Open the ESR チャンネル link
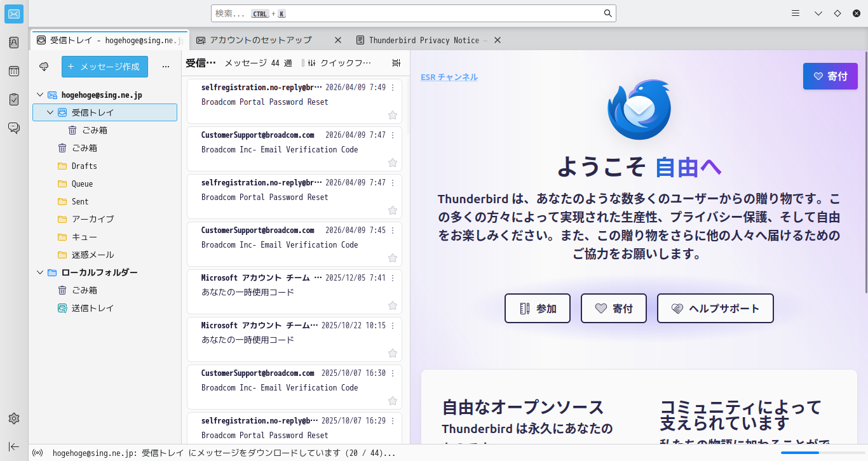This screenshot has height=461, width=868. pos(449,77)
